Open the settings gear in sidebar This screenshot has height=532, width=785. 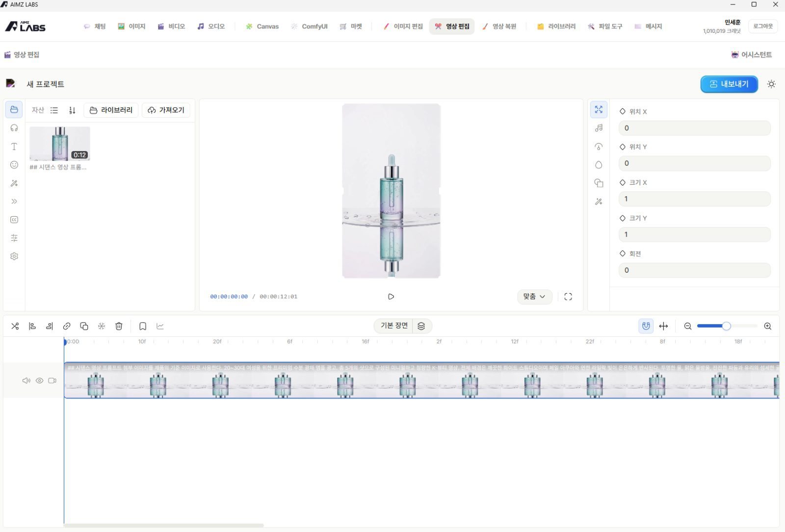tap(14, 256)
